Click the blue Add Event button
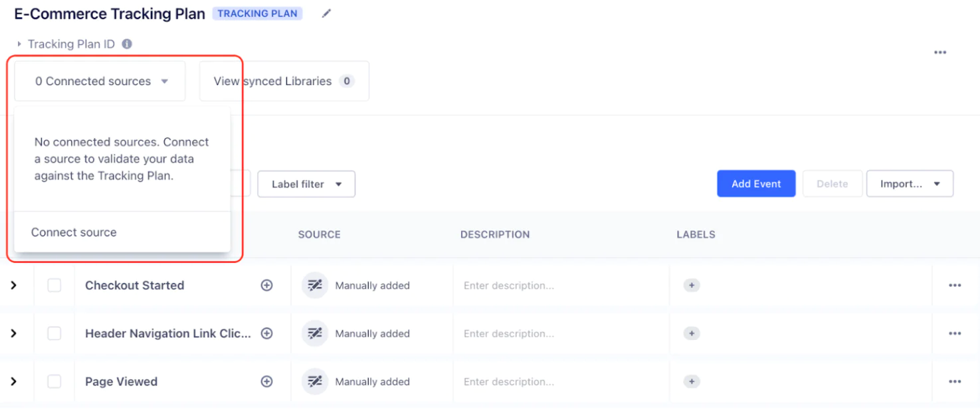980x413 pixels. pyautogui.click(x=755, y=184)
